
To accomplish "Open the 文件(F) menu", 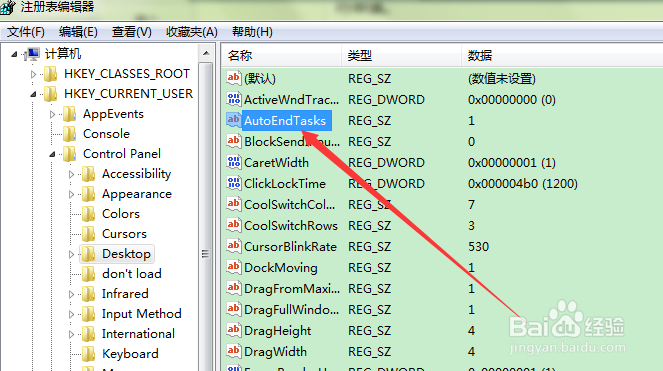I will click(x=25, y=32).
